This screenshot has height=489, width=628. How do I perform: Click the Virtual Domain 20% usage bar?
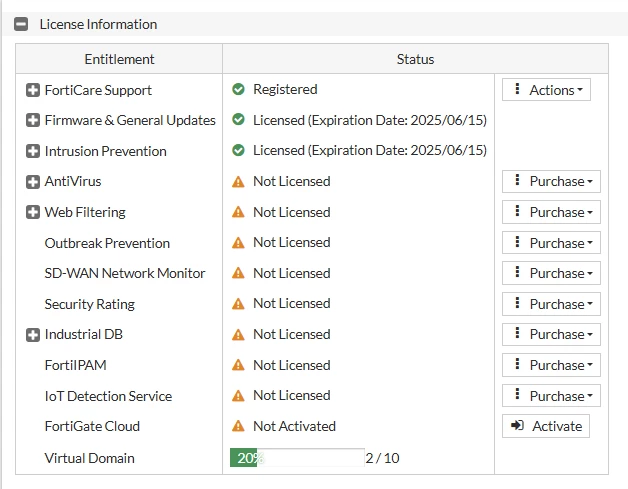[297, 458]
